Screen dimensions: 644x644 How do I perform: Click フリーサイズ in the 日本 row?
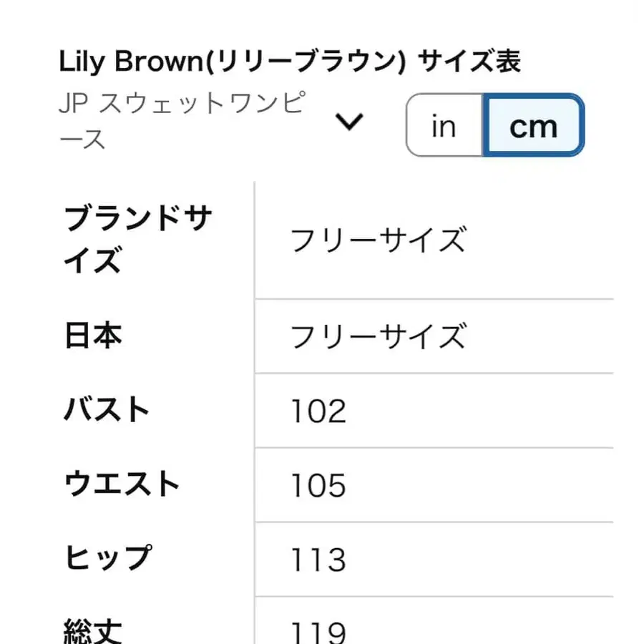pyautogui.click(x=378, y=336)
